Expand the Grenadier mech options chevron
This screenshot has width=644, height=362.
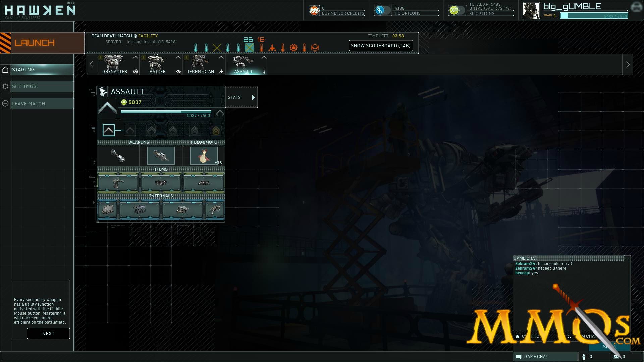(x=135, y=57)
